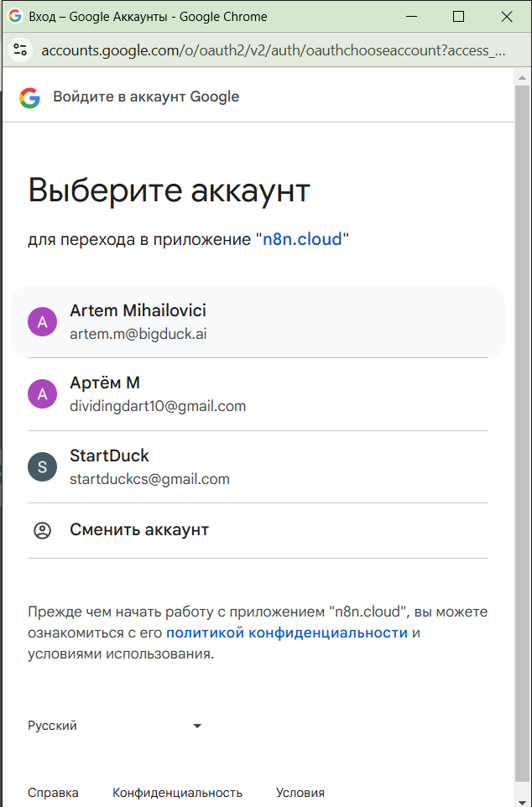Maximize the Chrome window
Image resolution: width=532 pixels, height=807 pixels.
point(458,17)
